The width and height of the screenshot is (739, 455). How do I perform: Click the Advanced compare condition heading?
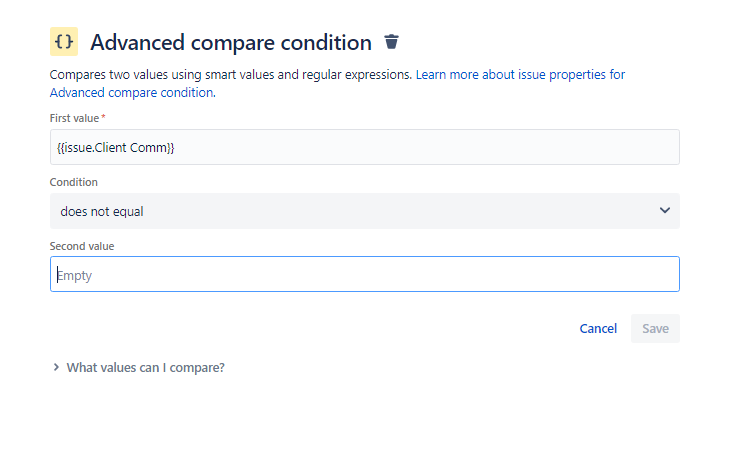tap(231, 42)
